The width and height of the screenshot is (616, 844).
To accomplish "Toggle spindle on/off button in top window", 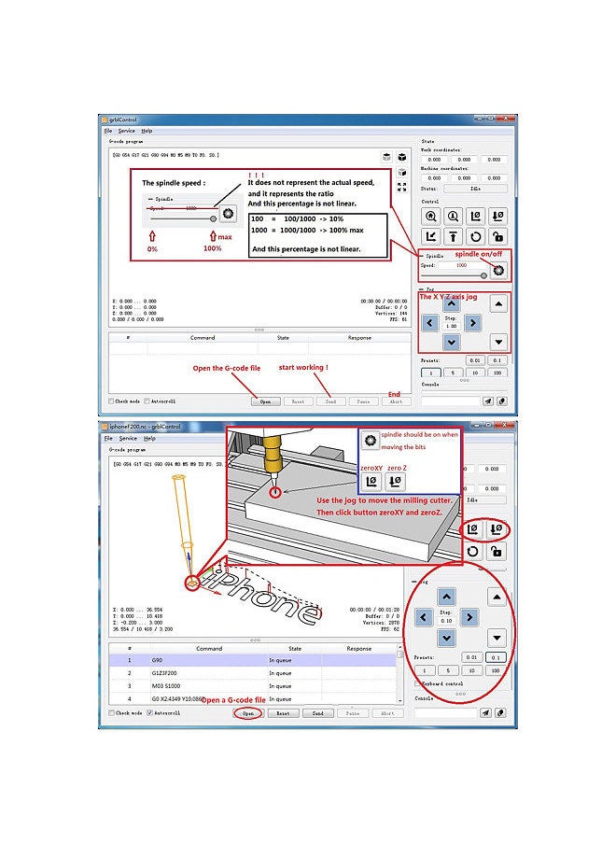I will pos(498,270).
